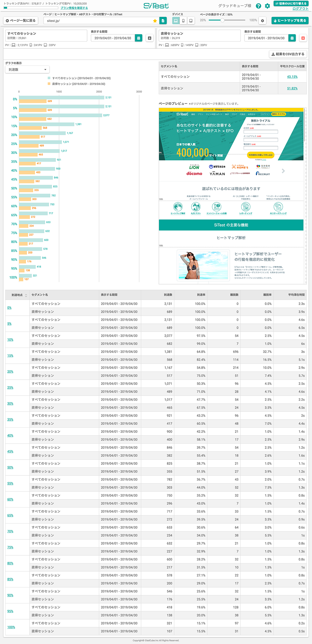
Task: Click the 35% reach point link in table
Action: tap(10, 420)
